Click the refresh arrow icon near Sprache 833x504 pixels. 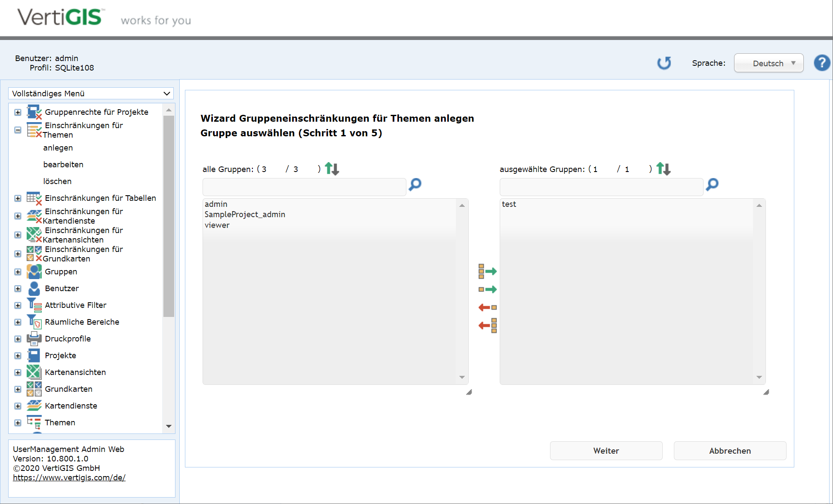(x=664, y=63)
